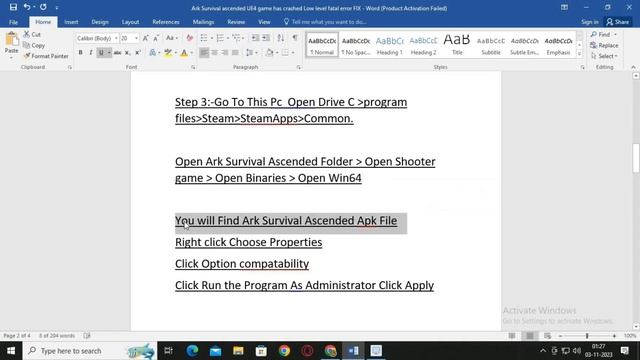Switch to Web Layout view
Viewport: 640px width, 360px height.
point(548,336)
